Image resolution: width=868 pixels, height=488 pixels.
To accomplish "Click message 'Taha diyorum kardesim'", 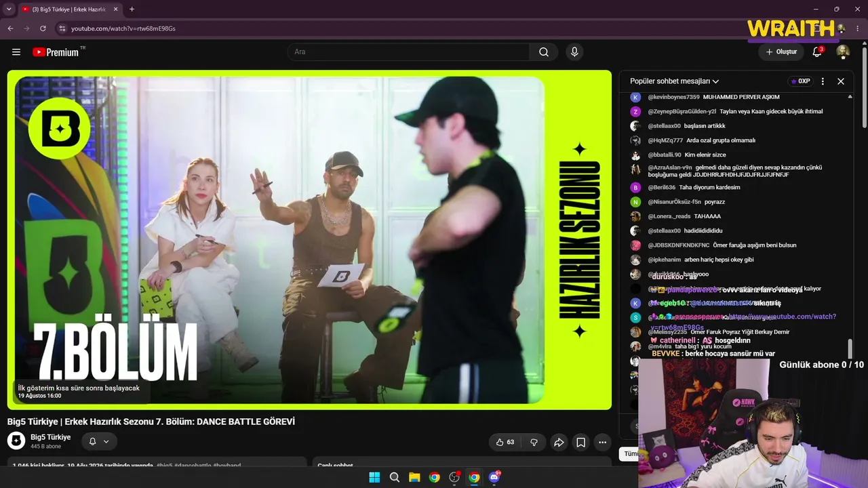I will coord(709,187).
